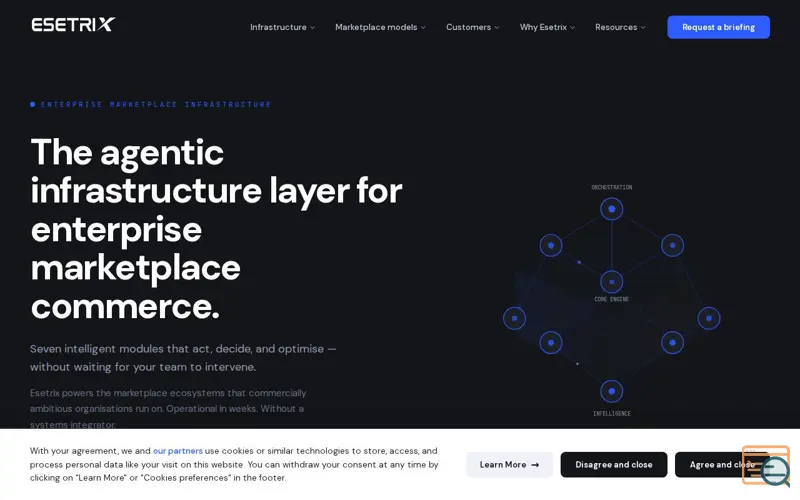Open the Why Esetrix menu
800x500 pixels.
pyautogui.click(x=547, y=27)
